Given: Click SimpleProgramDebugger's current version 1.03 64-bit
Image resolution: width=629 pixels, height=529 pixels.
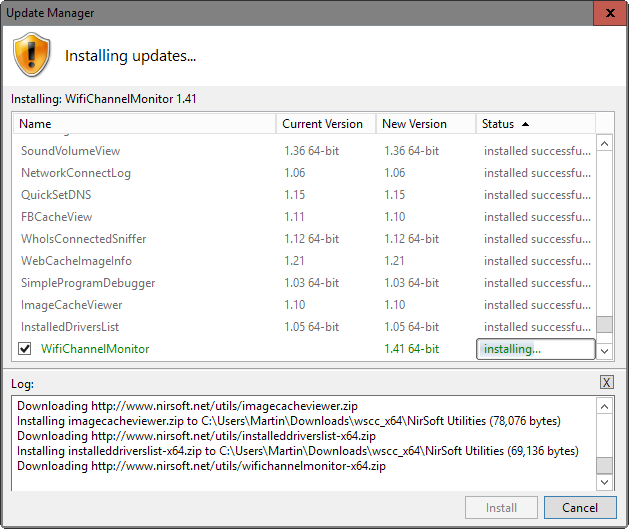Looking at the screenshot, I should click(x=312, y=283).
